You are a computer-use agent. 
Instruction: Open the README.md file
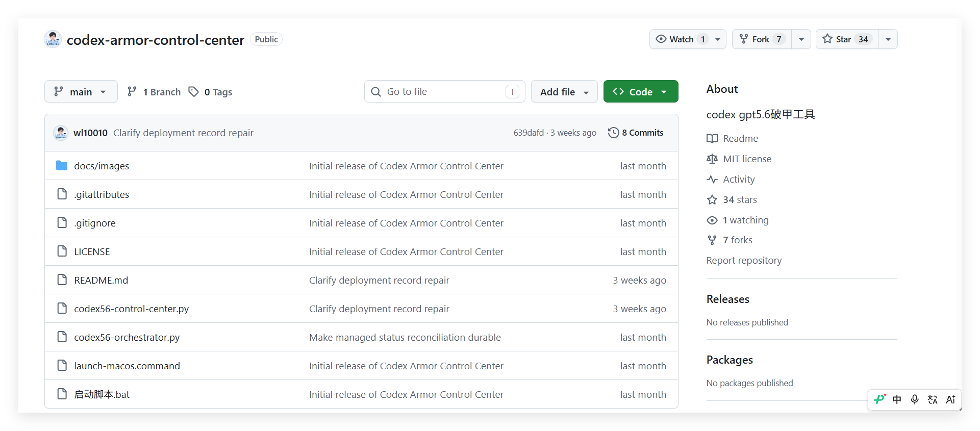click(101, 280)
